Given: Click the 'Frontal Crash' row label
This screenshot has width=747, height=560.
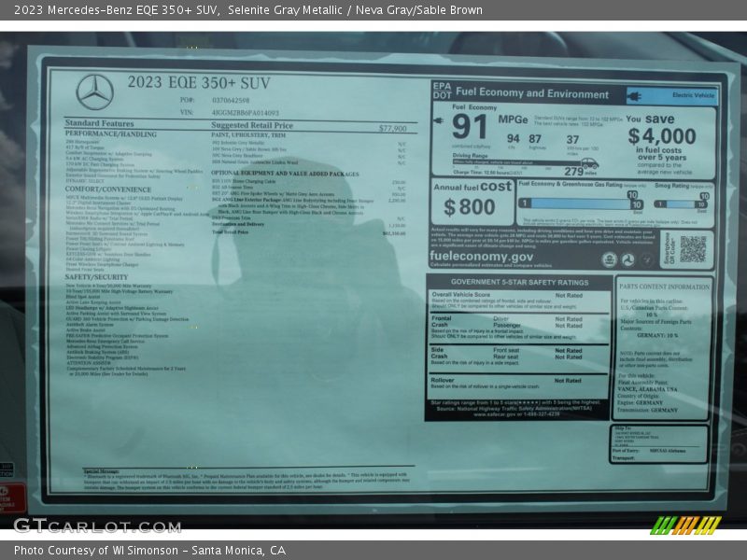Looking at the screenshot, I should coord(441,321).
